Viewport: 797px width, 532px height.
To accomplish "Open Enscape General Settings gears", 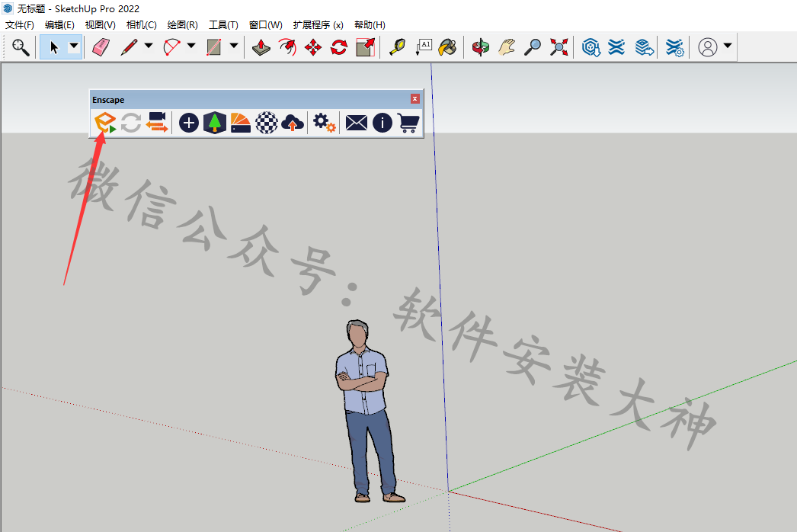I will pyautogui.click(x=325, y=123).
